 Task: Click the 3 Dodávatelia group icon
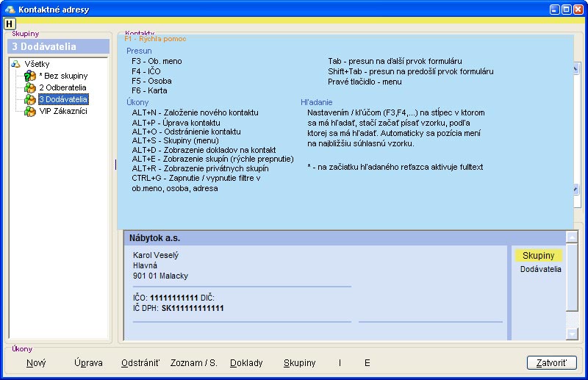(30, 99)
